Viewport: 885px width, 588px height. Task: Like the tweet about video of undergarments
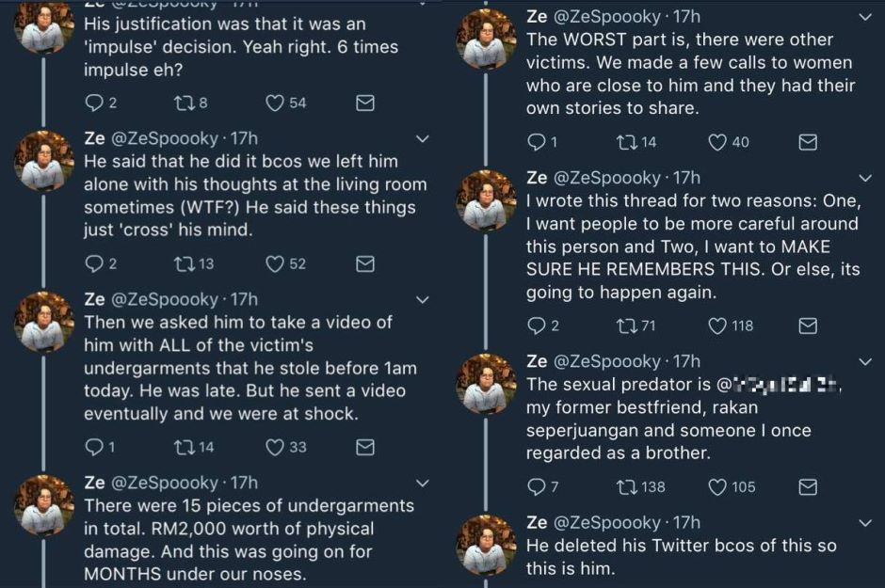pyautogui.click(x=276, y=447)
